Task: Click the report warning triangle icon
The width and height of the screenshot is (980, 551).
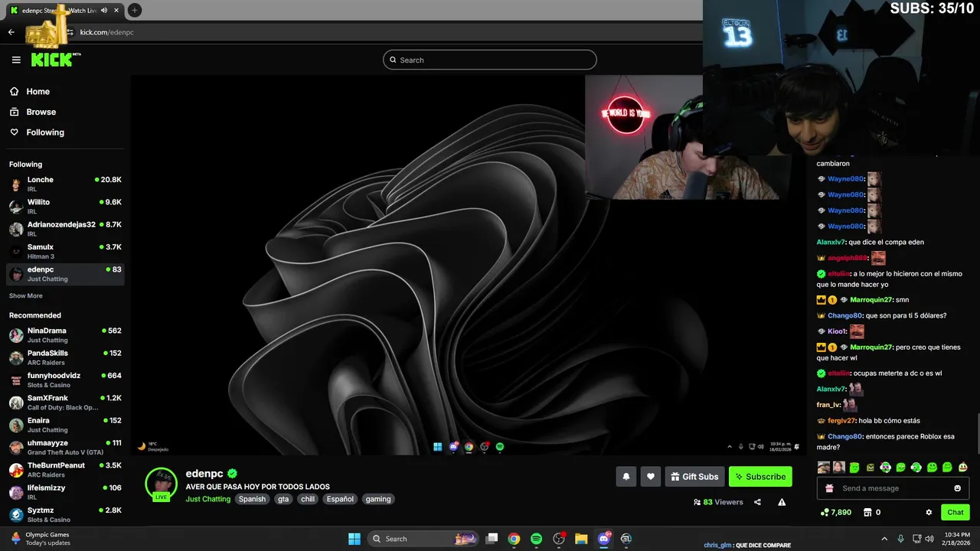Action: point(782,502)
